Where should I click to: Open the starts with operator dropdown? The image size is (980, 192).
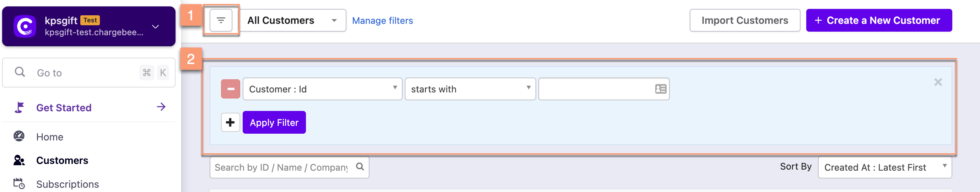point(470,89)
